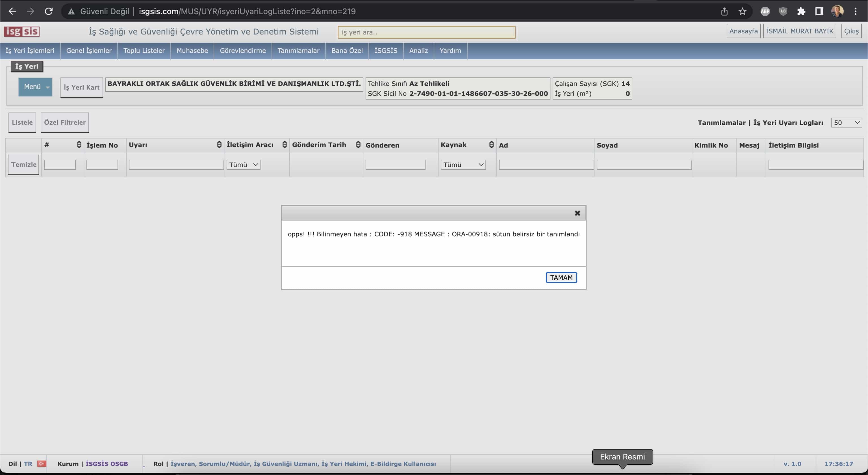Expand the blue Menü dropdown button
The height and width of the screenshot is (475, 868).
(x=35, y=87)
